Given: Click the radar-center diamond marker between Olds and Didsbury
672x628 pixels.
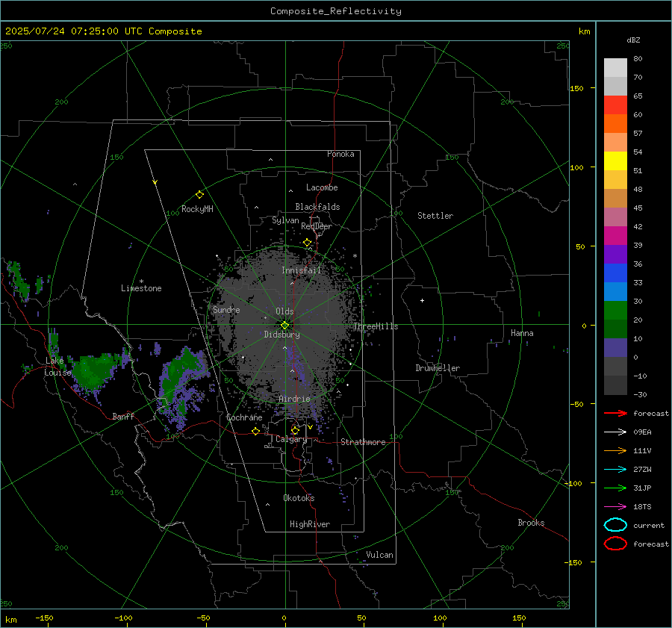Looking at the screenshot, I should click(x=284, y=326).
